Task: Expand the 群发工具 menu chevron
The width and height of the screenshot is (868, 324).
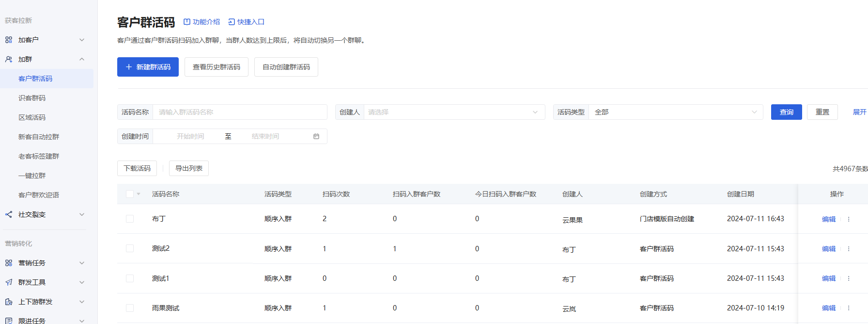Action: tap(82, 282)
